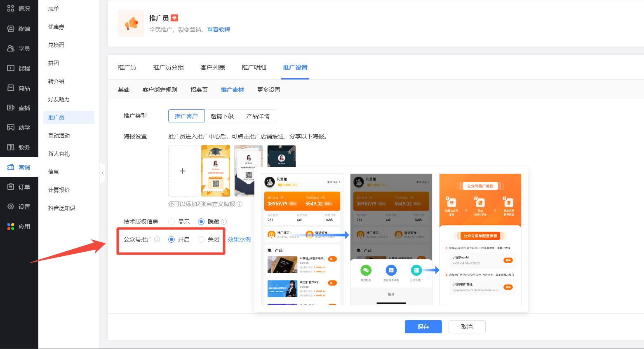
Task: Click the 订单 orders icon
Action: point(11,187)
